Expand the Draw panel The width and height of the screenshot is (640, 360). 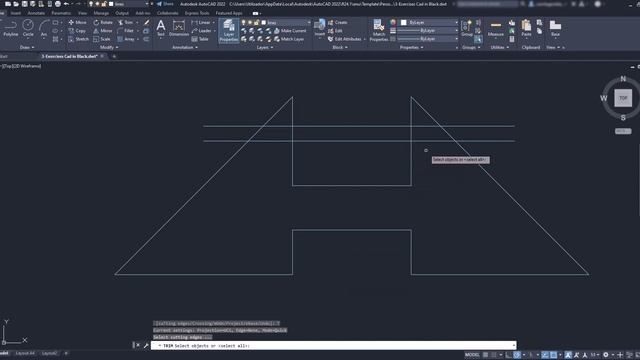coord(27,48)
